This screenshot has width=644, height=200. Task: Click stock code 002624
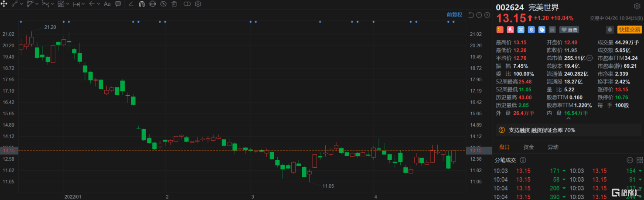(511, 7)
